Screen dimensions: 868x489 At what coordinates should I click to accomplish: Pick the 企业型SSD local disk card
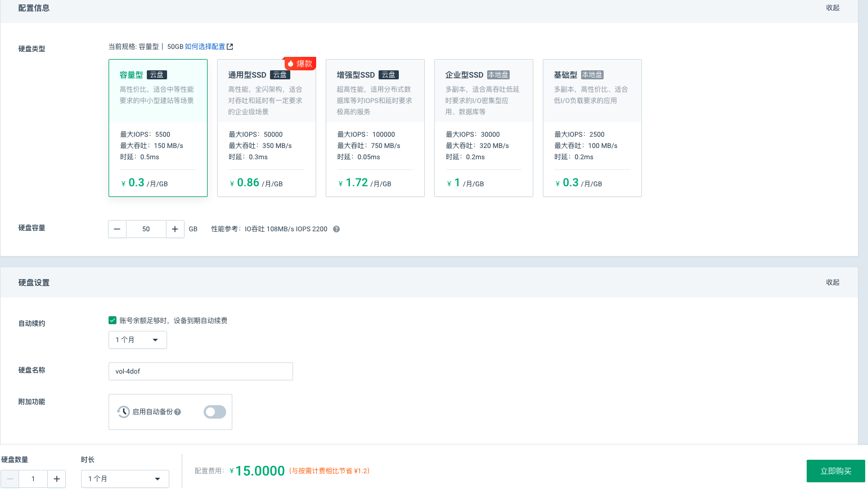(x=484, y=128)
